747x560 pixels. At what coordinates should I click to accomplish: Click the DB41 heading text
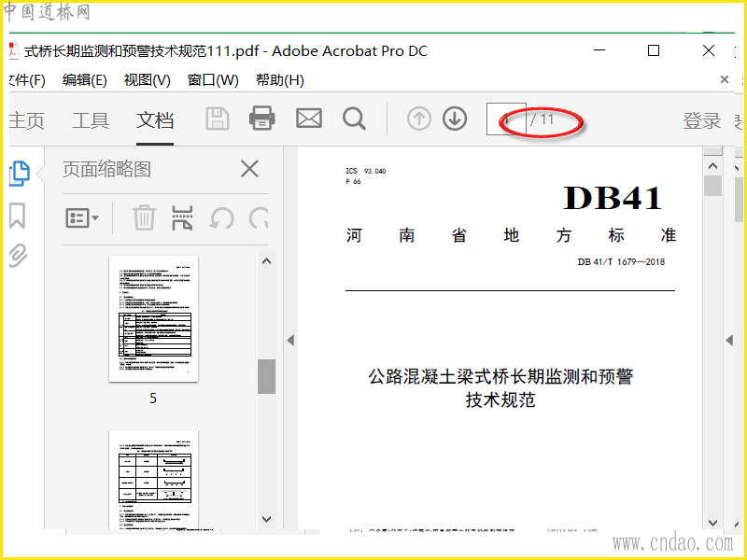(613, 198)
